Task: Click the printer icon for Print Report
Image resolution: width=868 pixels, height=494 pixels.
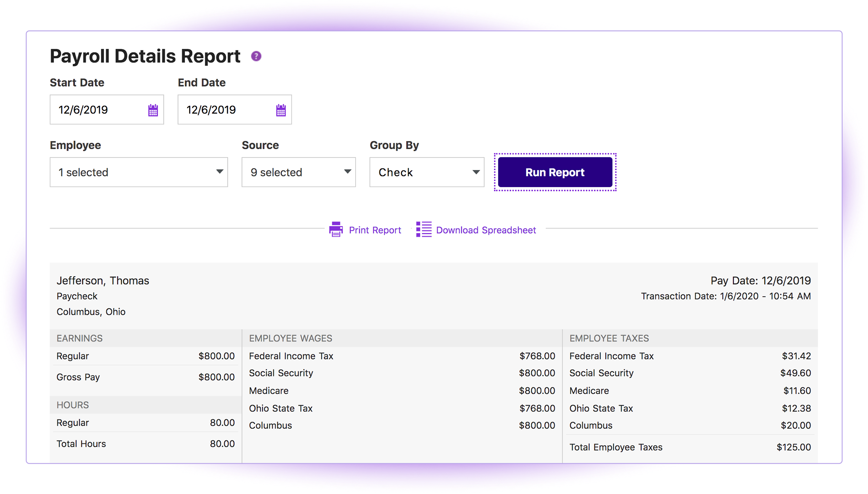Action: (336, 230)
